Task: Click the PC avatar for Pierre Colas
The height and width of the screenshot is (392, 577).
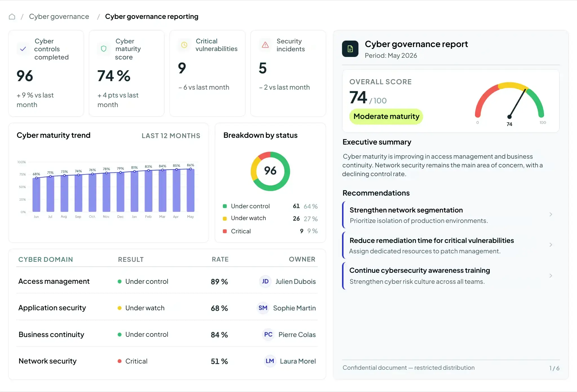Action: (x=268, y=335)
